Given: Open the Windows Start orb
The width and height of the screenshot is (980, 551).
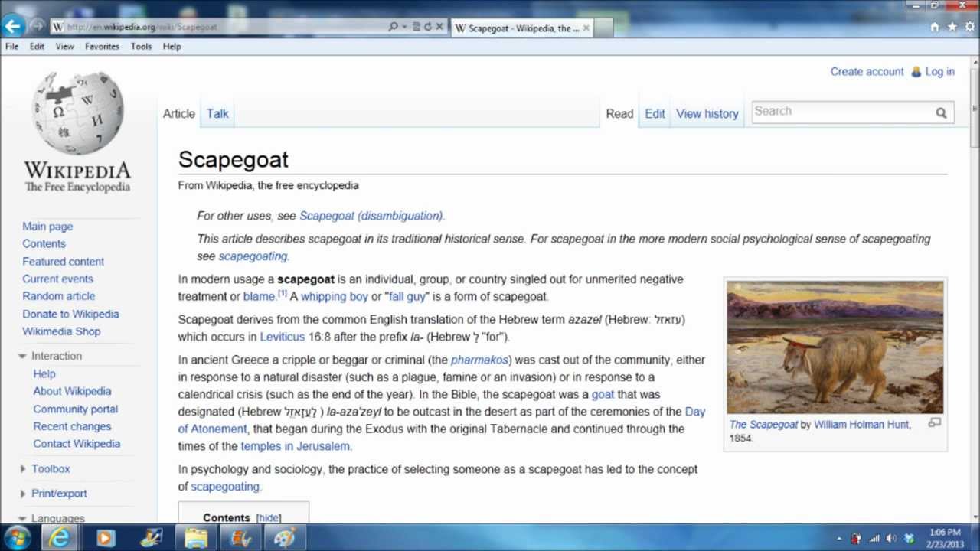Looking at the screenshot, I should point(17,537).
